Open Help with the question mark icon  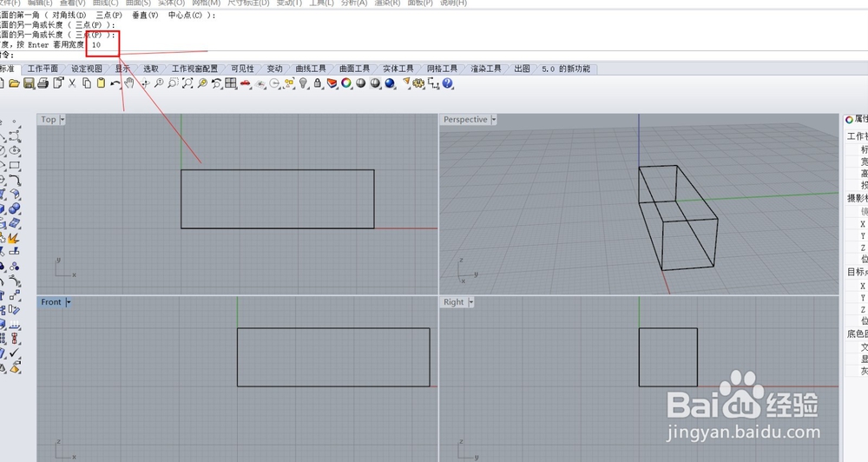(448, 83)
